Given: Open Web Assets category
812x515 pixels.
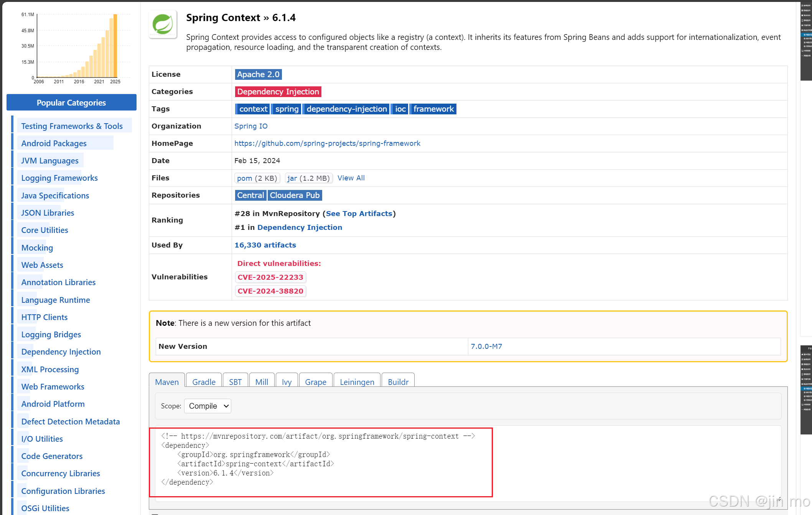Looking at the screenshot, I should pos(42,265).
